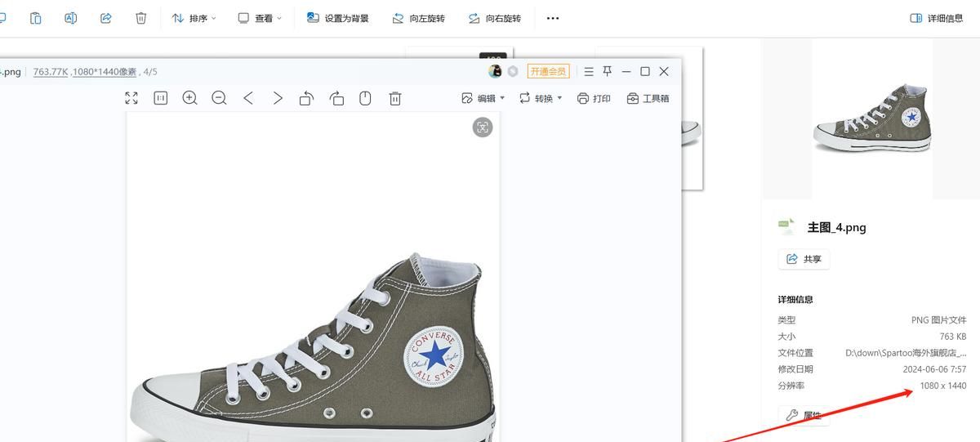Image resolution: width=980 pixels, height=442 pixels.
Task: Go to the next image
Action: click(278, 98)
